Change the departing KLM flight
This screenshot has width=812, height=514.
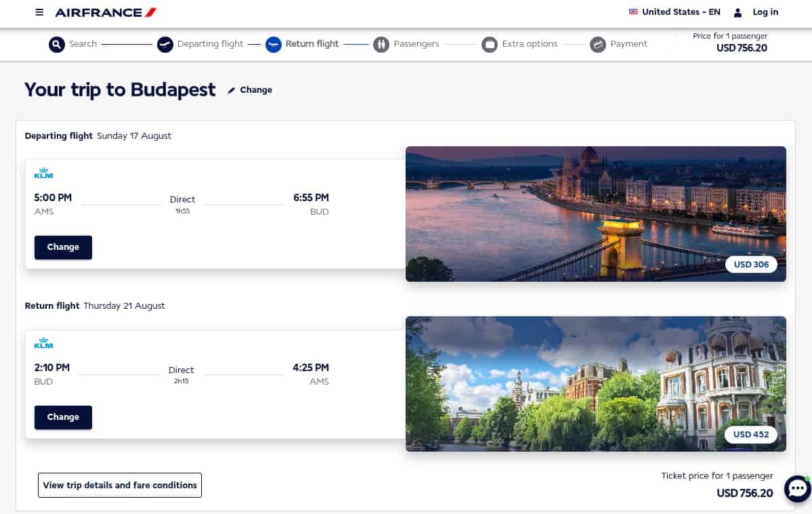pos(62,247)
